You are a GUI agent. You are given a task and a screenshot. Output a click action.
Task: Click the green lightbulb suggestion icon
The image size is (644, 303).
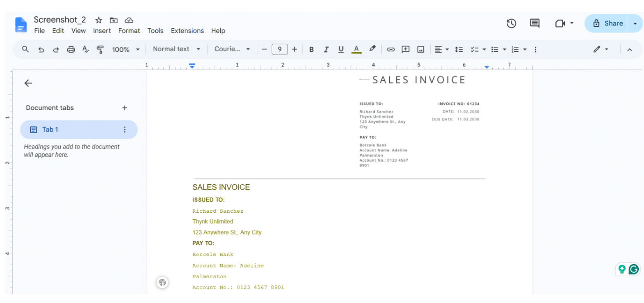pos(622,269)
